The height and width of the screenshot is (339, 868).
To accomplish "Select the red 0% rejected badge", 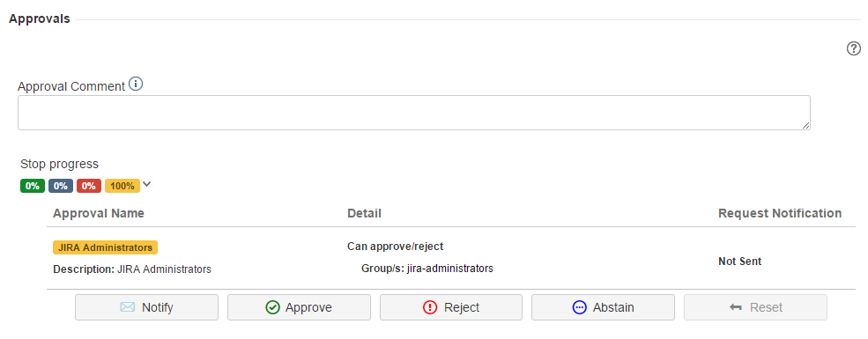I will point(89,186).
